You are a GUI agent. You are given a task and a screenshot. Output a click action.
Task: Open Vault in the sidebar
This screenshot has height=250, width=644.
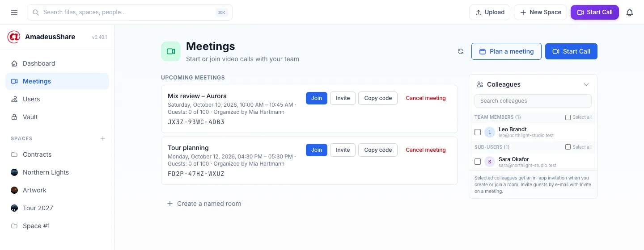57,117
